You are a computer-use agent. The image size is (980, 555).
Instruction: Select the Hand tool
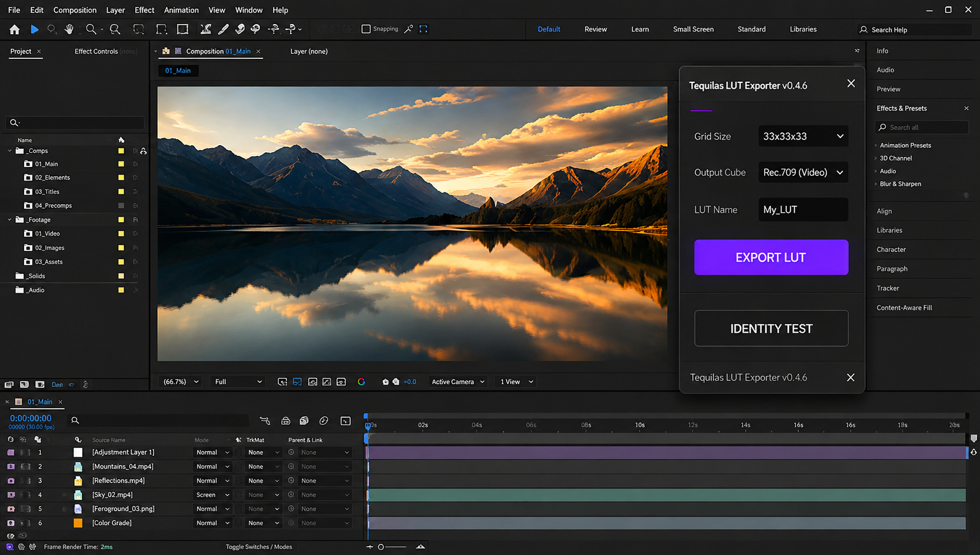click(69, 29)
